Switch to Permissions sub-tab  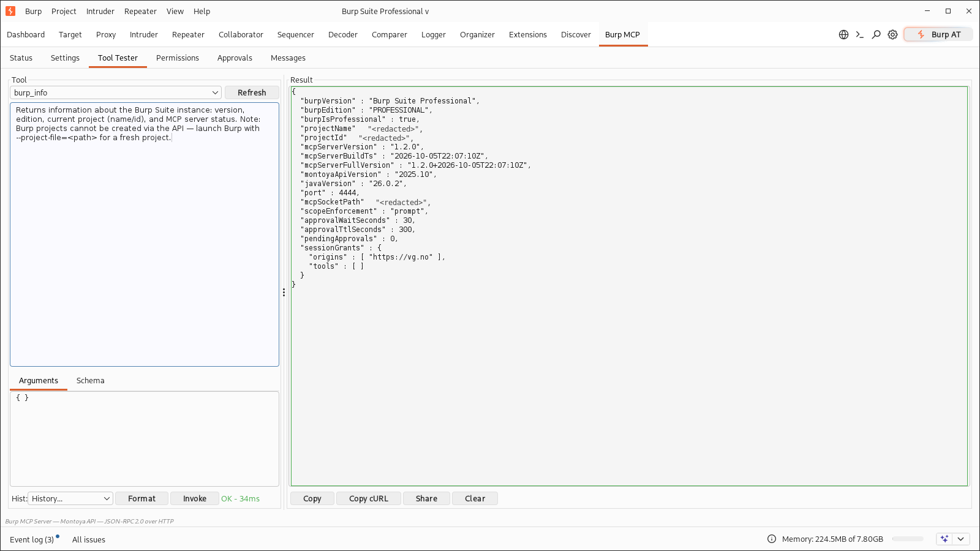(x=178, y=58)
